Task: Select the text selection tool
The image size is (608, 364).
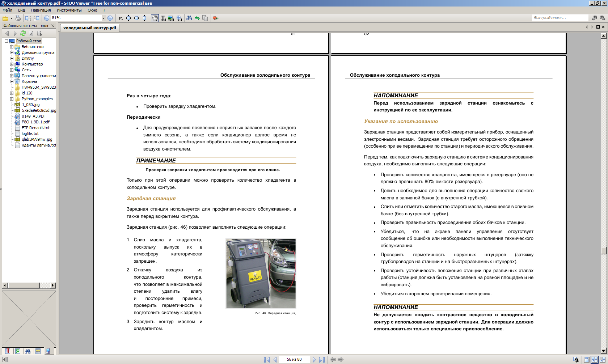Action: (x=163, y=18)
